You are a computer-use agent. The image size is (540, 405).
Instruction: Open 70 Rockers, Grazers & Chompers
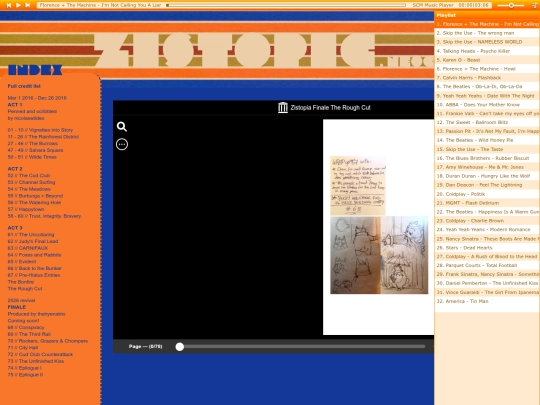(x=48, y=341)
